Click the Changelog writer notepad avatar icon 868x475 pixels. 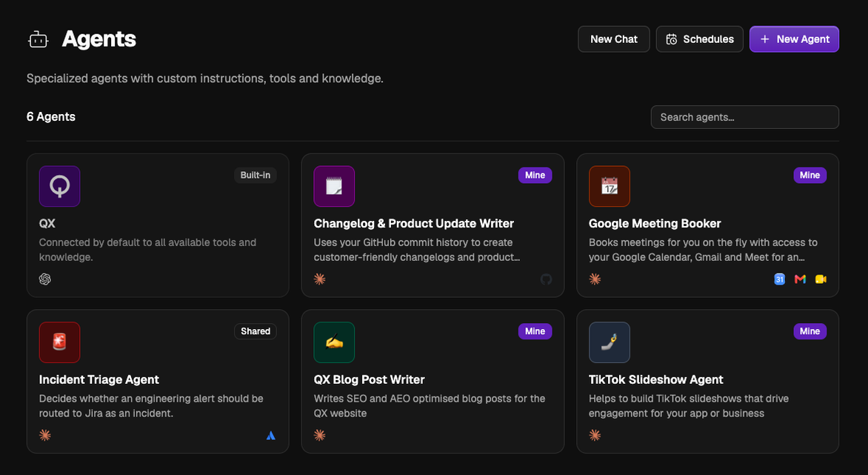click(x=334, y=187)
